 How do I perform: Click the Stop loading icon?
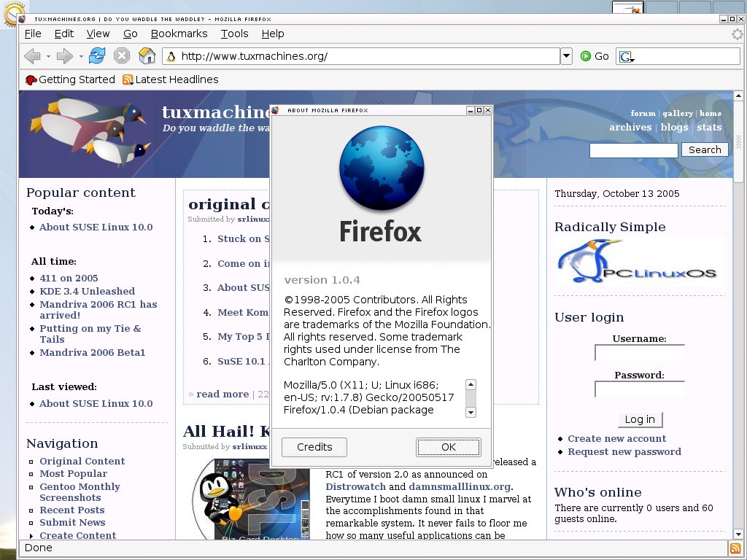[122, 55]
